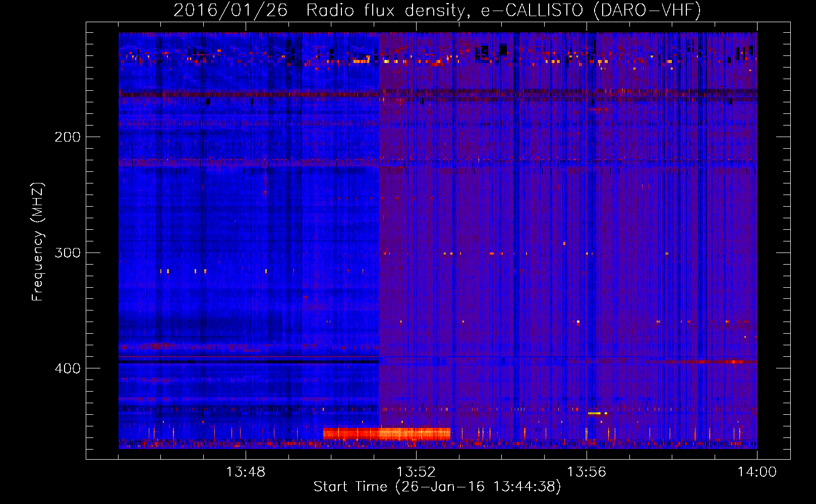Click the bright red-orange burst near spectrogram bottom
Image resolution: width=816 pixels, height=504 pixels.
click(387, 433)
